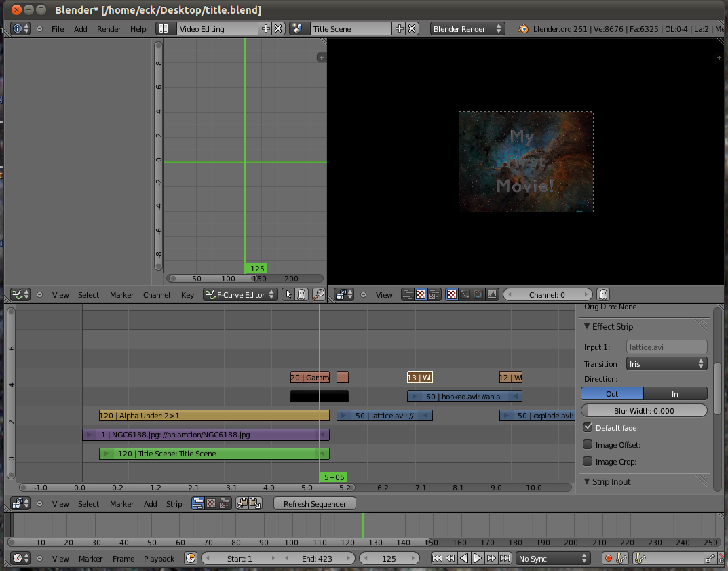The height and width of the screenshot is (571, 728).
Task: Toggle the ghost icon next to Channel field
Action: pyautogui.click(x=603, y=294)
